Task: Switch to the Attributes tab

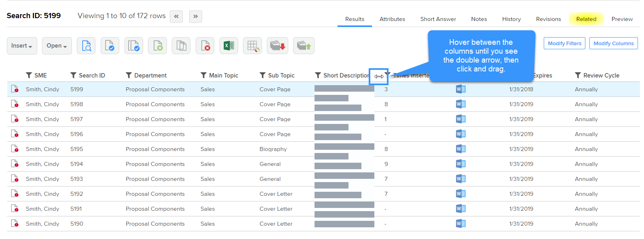Action: point(392,19)
